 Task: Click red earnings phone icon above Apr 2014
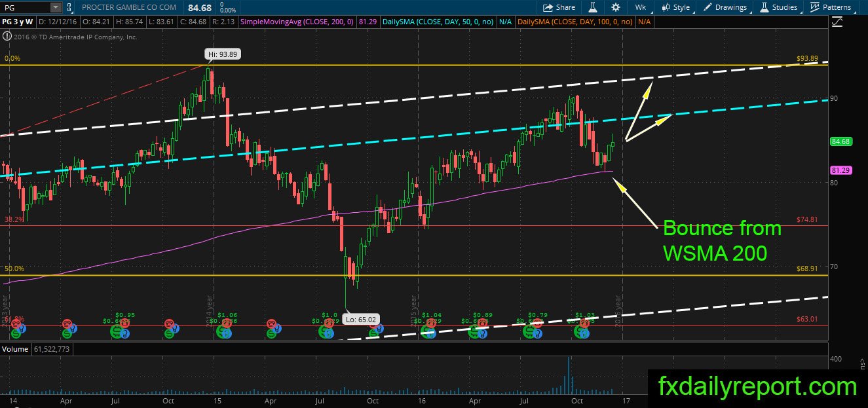tap(67, 323)
